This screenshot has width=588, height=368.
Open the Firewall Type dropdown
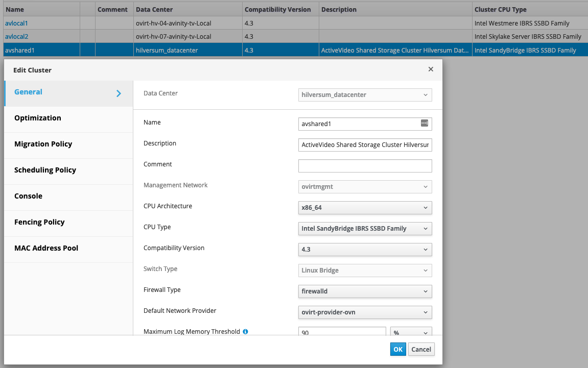tap(365, 291)
